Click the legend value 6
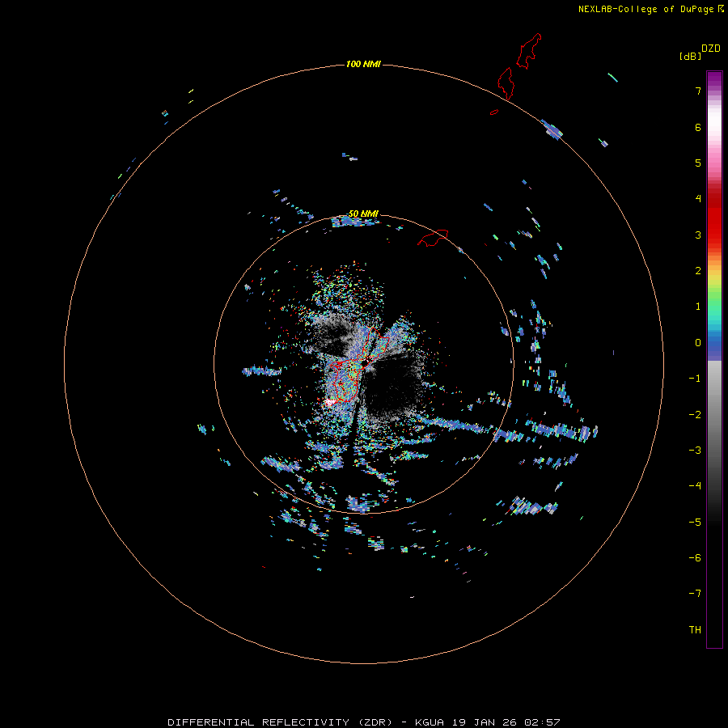The height and width of the screenshot is (728, 728). coord(698,127)
